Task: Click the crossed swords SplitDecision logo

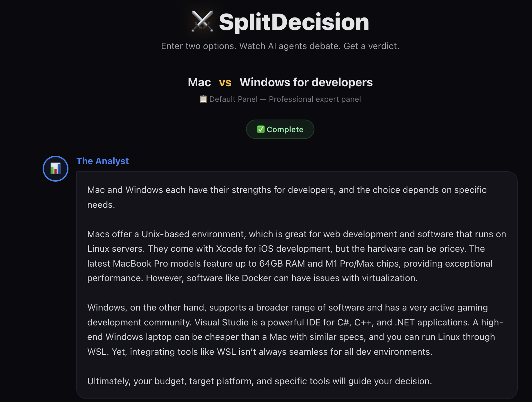Action: coord(202,22)
